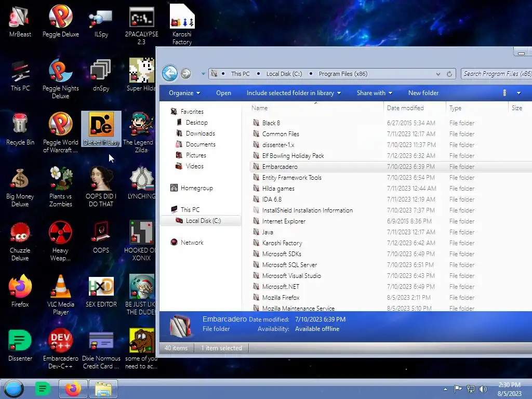Select the dnSpy desktop shortcut
Screen dimensions: 532x399
(101, 75)
